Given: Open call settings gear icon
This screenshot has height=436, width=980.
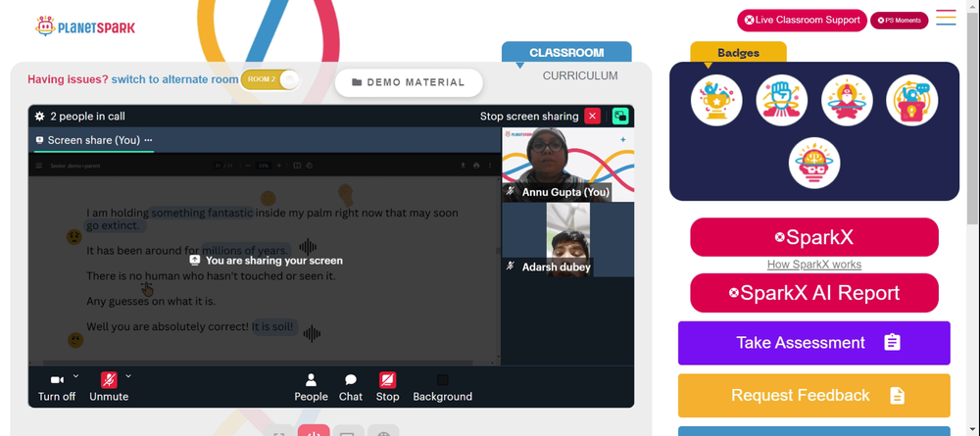Looking at the screenshot, I should (39, 117).
